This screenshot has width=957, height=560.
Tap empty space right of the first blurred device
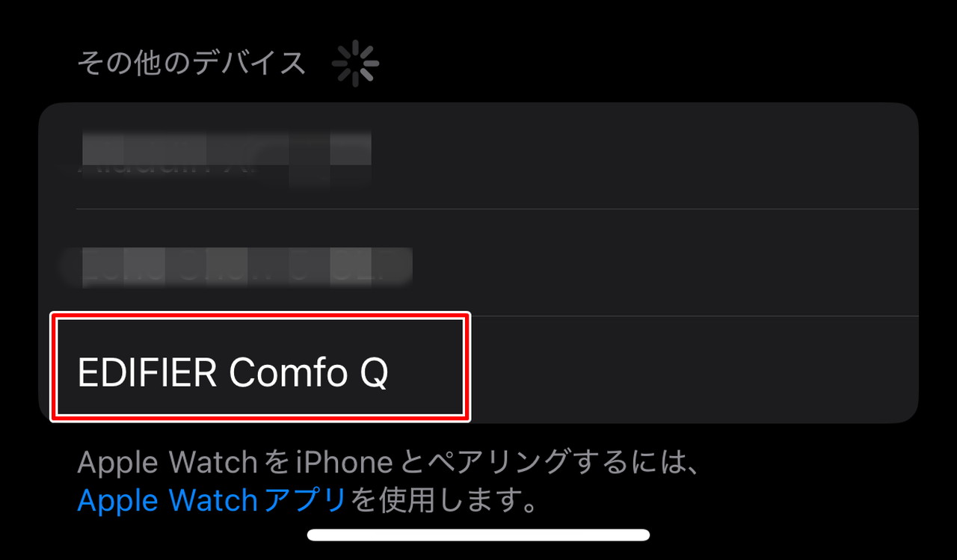point(643,156)
